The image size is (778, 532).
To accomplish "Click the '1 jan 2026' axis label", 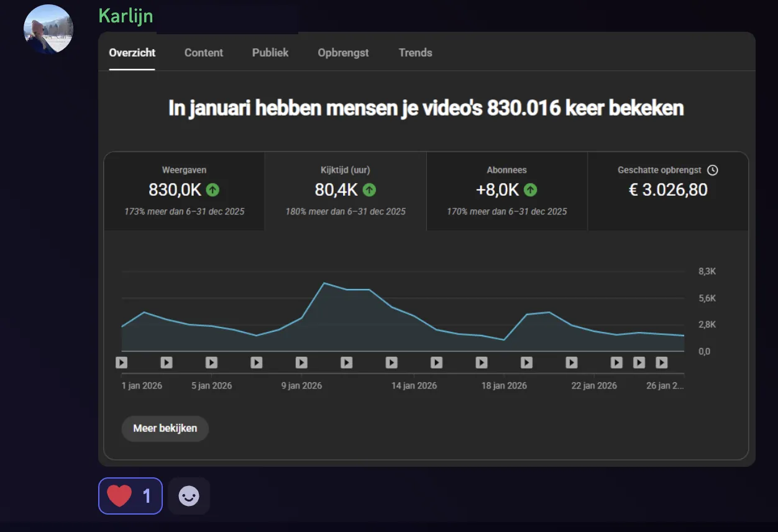I will 142,385.
